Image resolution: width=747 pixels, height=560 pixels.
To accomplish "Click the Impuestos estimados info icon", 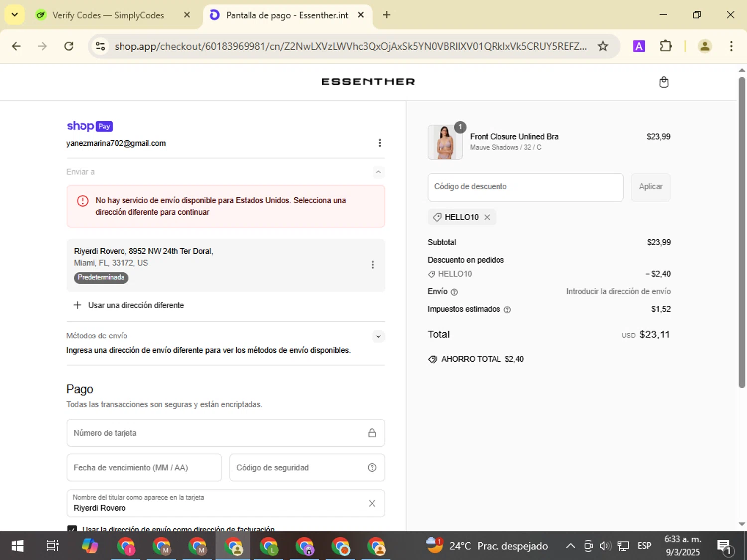I will 507,310.
